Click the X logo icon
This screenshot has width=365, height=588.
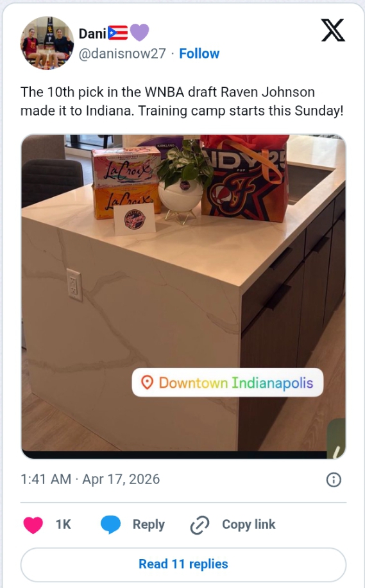(x=333, y=30)
